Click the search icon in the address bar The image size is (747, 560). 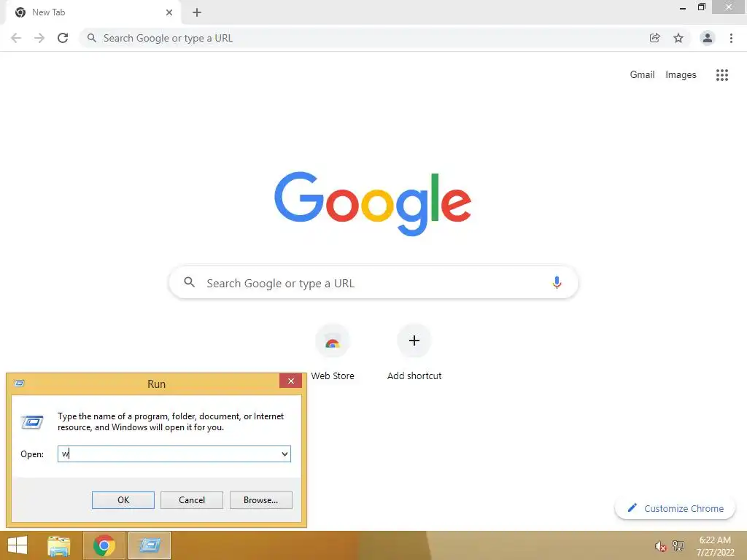(92, 38)
